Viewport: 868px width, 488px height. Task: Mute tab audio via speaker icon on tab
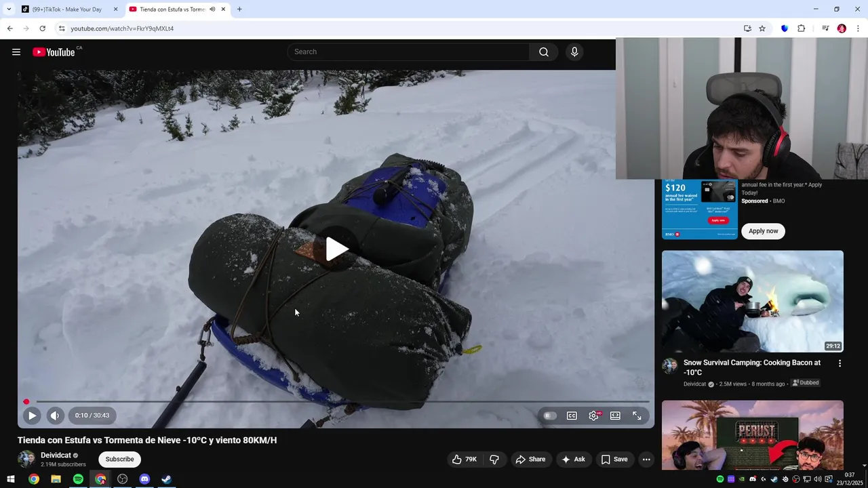pyautogui.click(x=212, y=9)
